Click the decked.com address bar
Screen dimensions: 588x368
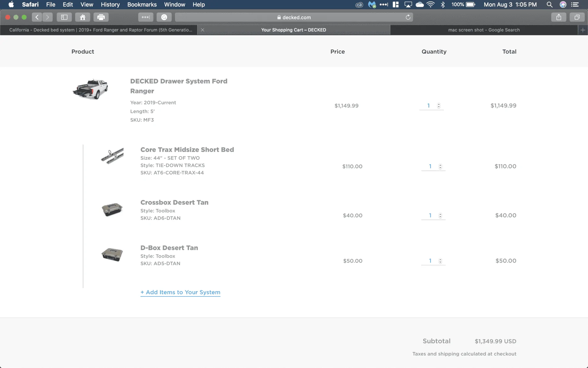pyautogui.click(x=294, y=17)
